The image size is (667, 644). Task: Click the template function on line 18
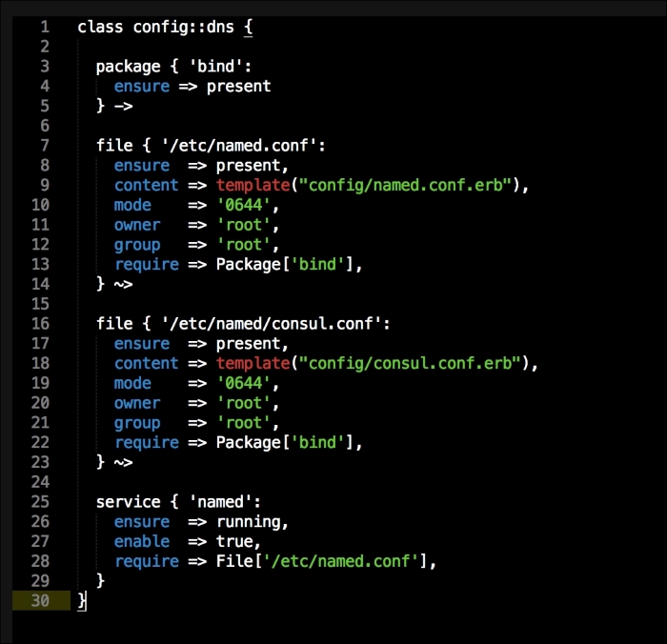[x=253, y=363]
